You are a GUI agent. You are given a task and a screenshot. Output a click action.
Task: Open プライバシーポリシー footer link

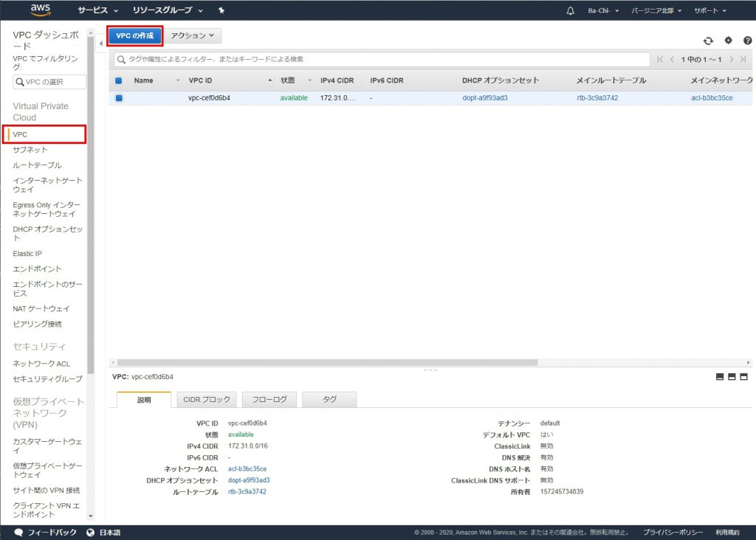click(673, 533)
